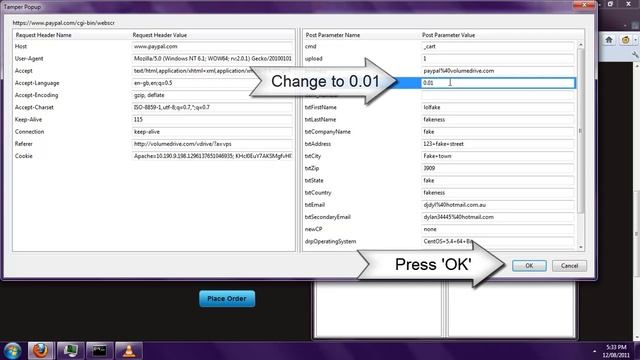Edit the Accept-Charset value field

pyautogui.click(x=212, y=107)
